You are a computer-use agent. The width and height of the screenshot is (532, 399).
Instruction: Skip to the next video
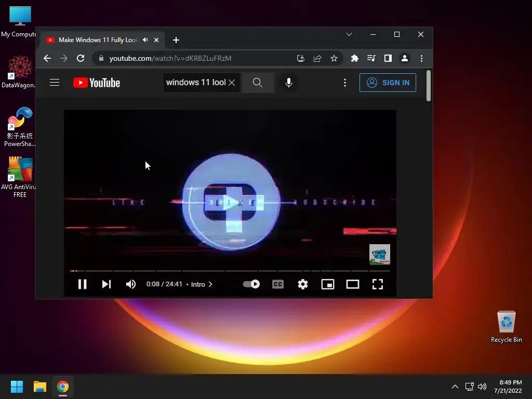click(107, 284)
